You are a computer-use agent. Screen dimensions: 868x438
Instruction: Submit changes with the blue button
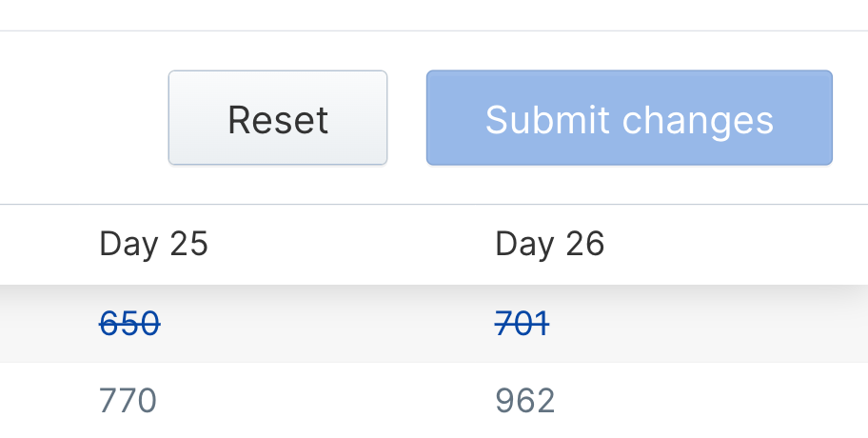click(x=629, y=117)
